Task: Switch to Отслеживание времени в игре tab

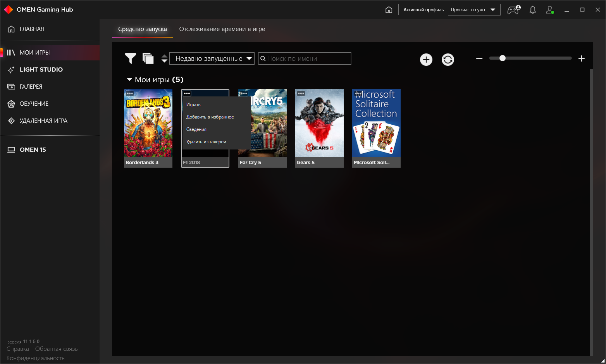Action: click(222, 29)
